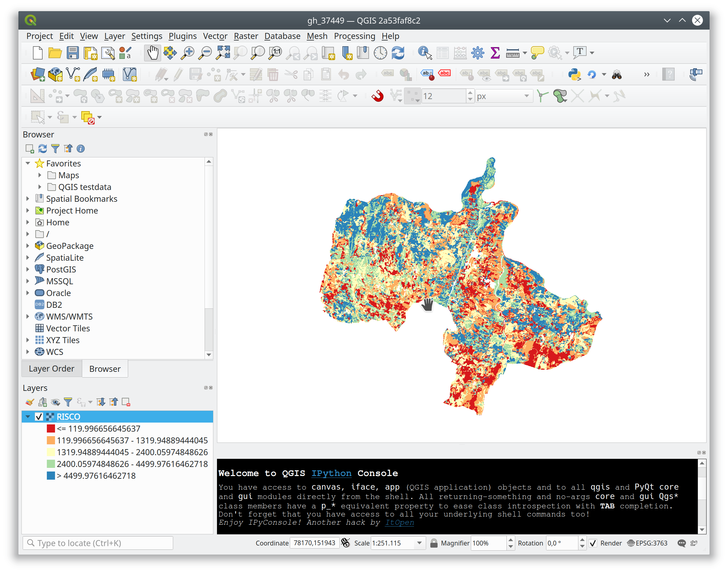Screen dimensions: 728x573
Task: Uncheck the RISCO layer visibility checkbox
Action: pyautogui.click(x=39, y=416)
